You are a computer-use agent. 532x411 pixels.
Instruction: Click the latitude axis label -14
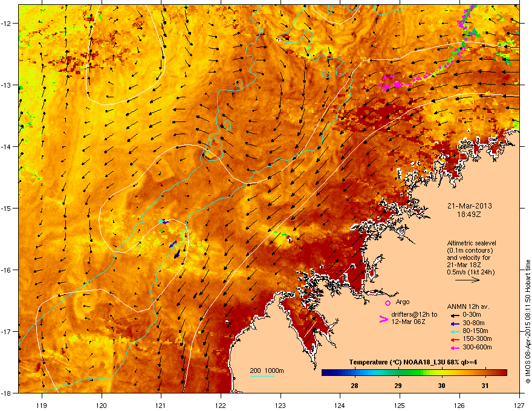coord(7,146)
